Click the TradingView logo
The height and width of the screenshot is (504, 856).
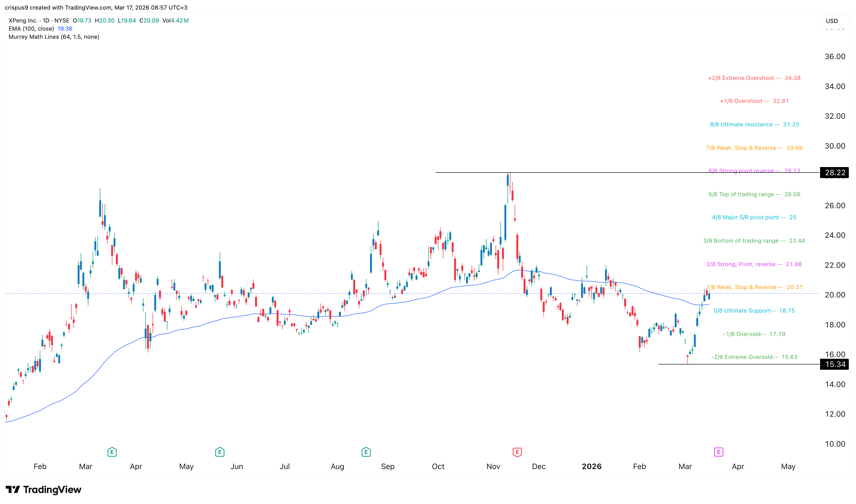pyautogui.click(x=44, y=489)
